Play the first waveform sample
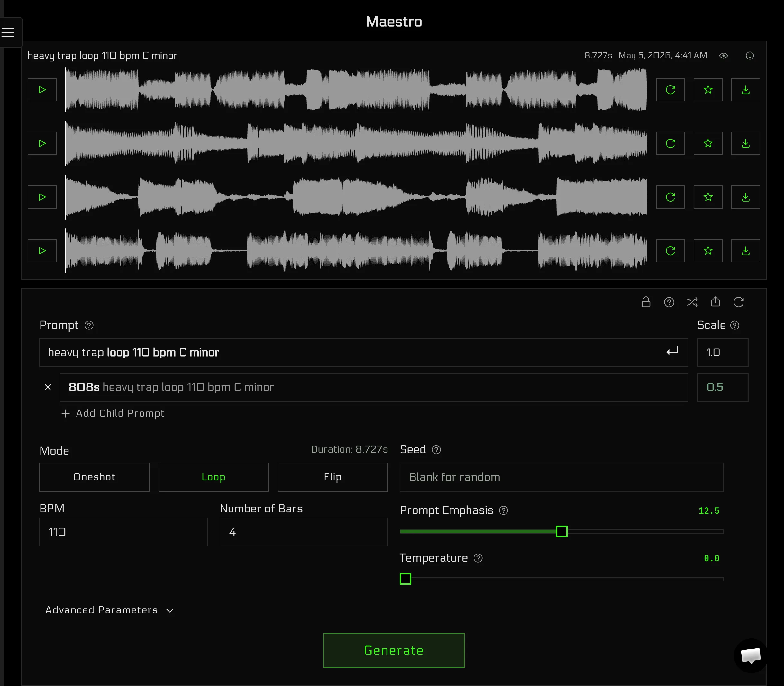The height and width of the screenshot is (686, 784). pos(42,90)
